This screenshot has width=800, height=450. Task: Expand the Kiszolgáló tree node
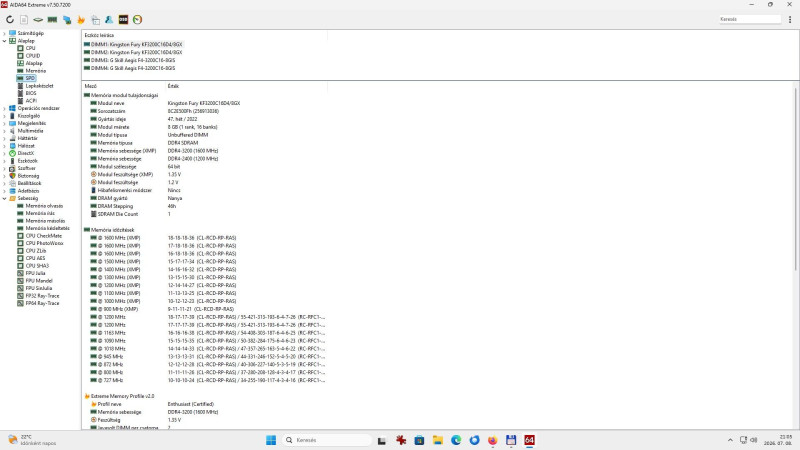click(x=5, y=116)
